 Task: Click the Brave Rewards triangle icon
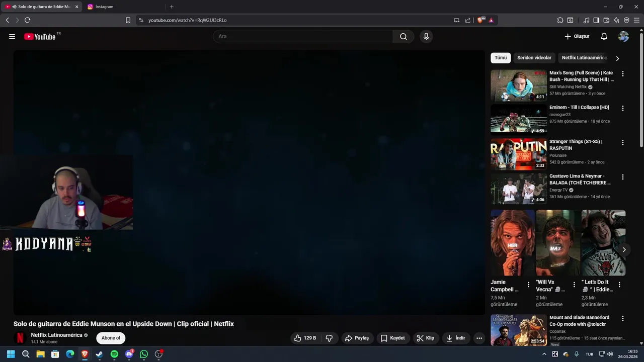click(491, 20)
